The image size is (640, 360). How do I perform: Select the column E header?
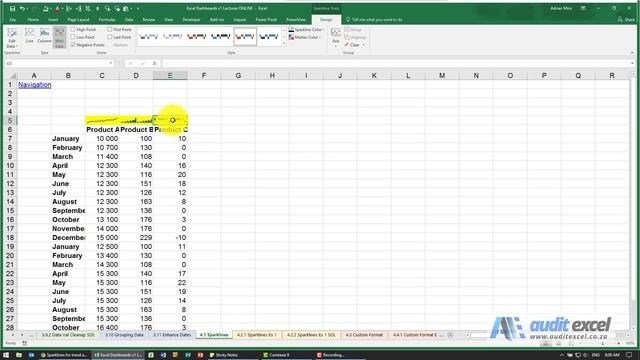click(170, 76)
